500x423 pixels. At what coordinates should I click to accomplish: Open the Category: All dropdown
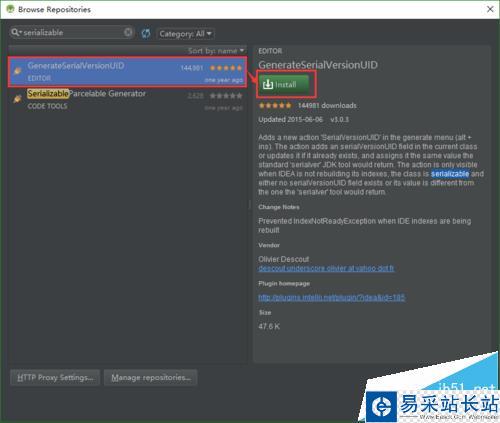[185, 34]
